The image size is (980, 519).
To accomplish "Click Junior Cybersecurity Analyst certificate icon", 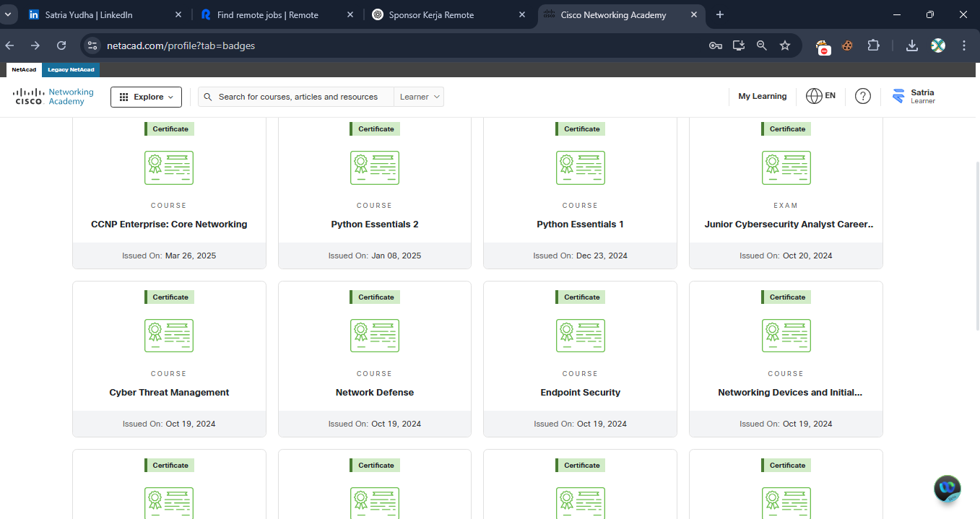I will 786,167.
